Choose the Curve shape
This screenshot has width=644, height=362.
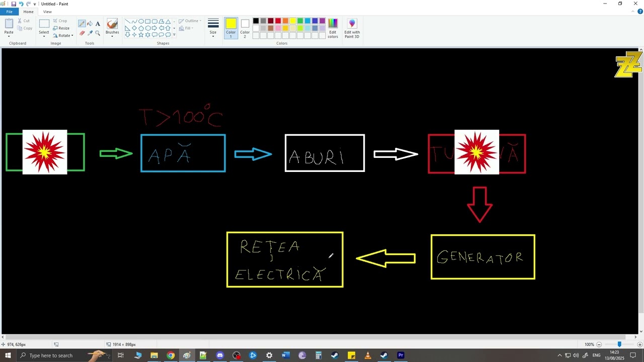coord(134,22)
